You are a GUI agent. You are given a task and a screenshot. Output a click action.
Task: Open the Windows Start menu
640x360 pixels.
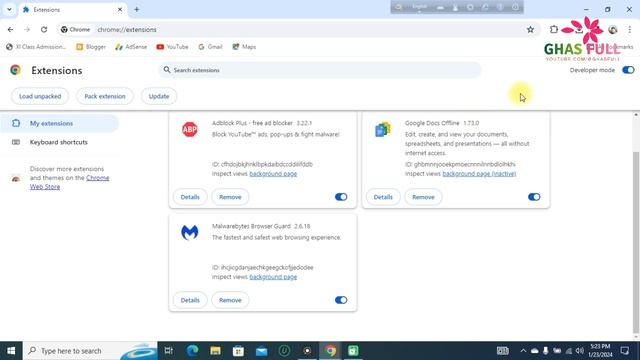[x=11, y=351]
